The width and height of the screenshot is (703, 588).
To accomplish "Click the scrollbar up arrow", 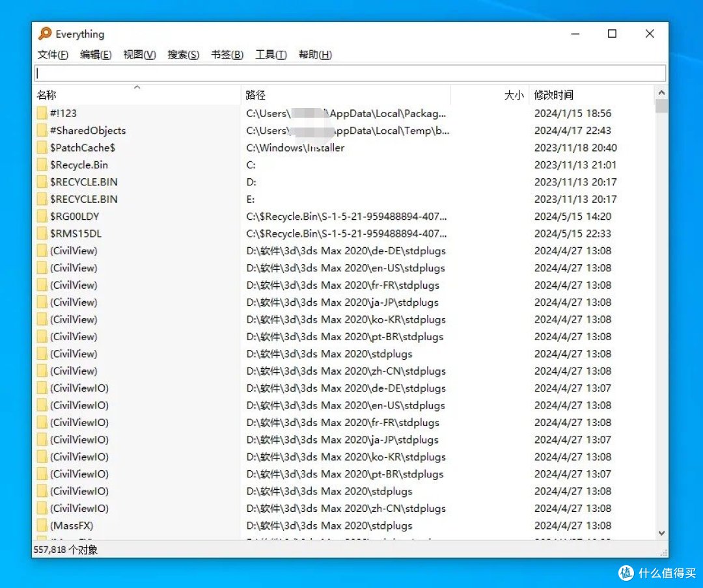I will point(661,93).
